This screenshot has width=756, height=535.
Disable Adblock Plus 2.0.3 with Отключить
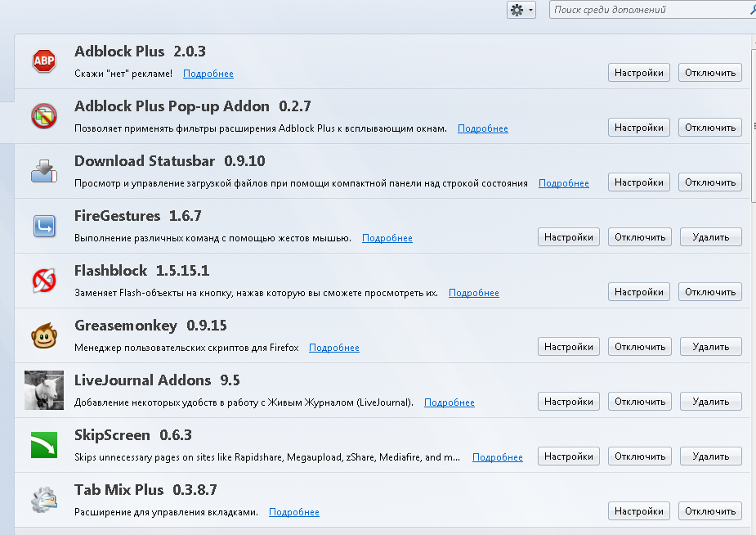pyautogui.click(x=710, y=73)
